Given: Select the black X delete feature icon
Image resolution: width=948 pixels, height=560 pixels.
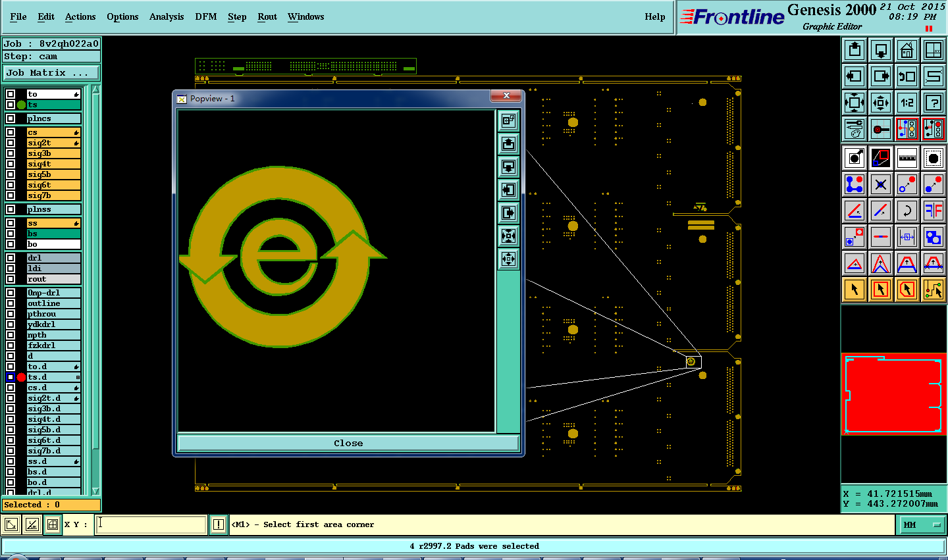Looking at the screenshot, I should tap(881, 184).
